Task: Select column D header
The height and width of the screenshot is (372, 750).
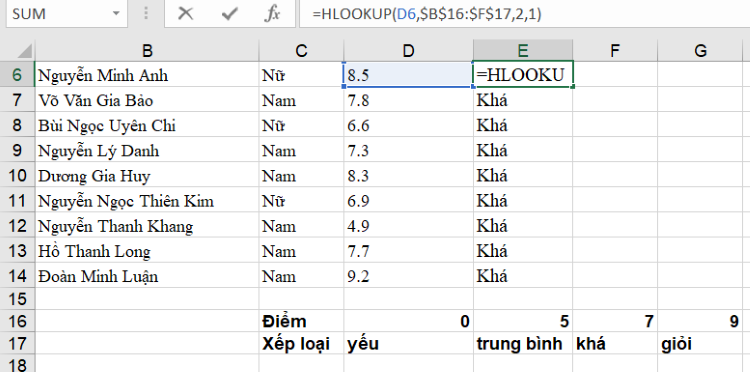Action: tap(408, 50)
